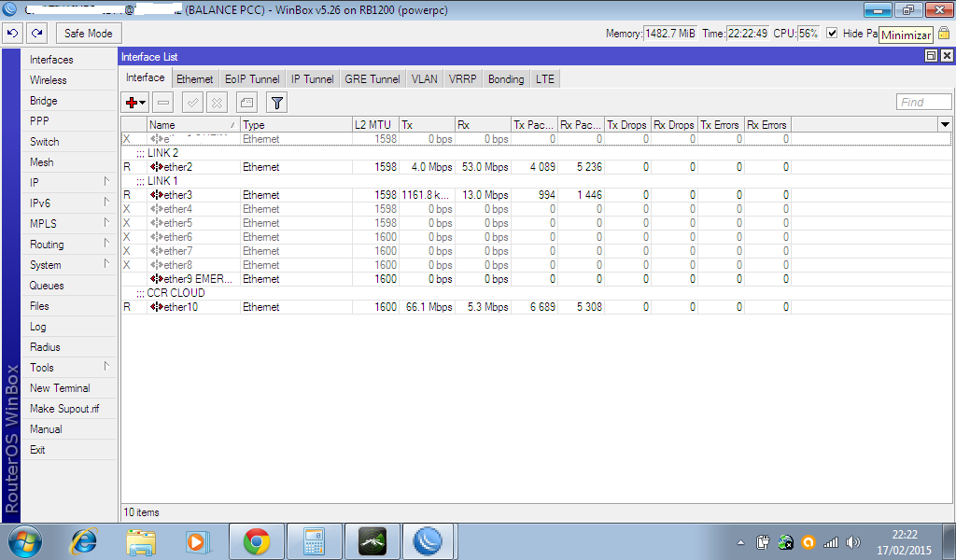Open the Ubiquiti airOS taskbar app
This screenshot has width=956, height=560.
pos(372,541)
